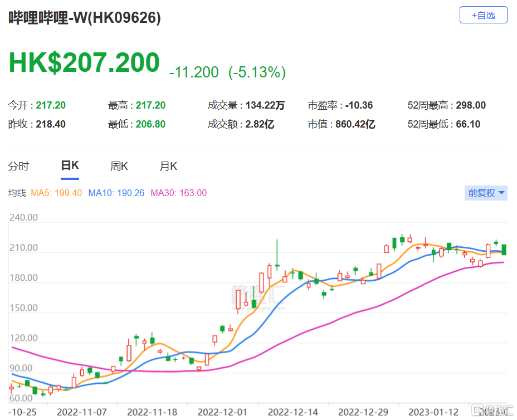Viewport: 517px width, 420px height.
Task: Click the 240.00 price axis label
Action: 23,217
